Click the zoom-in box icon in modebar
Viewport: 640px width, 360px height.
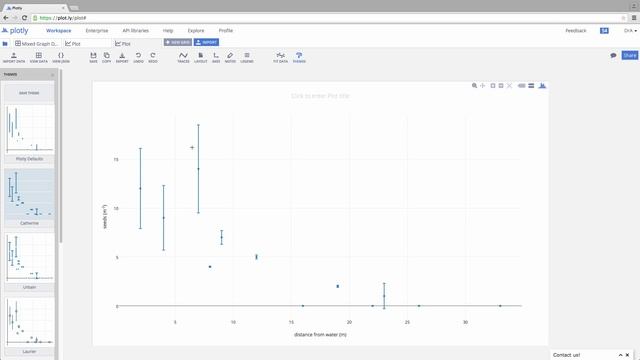point(493,86)
